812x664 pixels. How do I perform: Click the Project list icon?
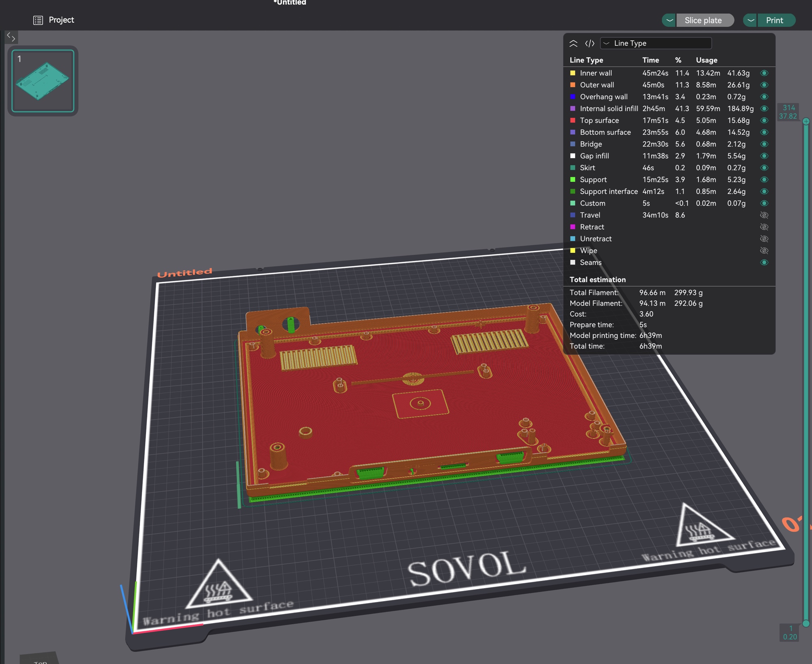[38, 20]
